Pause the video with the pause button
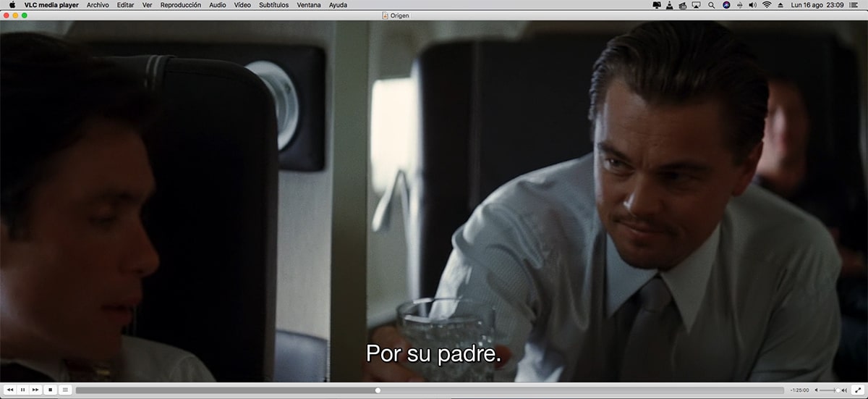The image size is (868, 399). [x=22, y=390]
